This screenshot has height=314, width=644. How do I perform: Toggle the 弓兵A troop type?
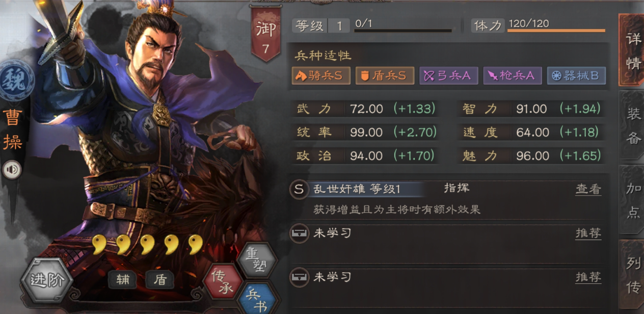448,76
